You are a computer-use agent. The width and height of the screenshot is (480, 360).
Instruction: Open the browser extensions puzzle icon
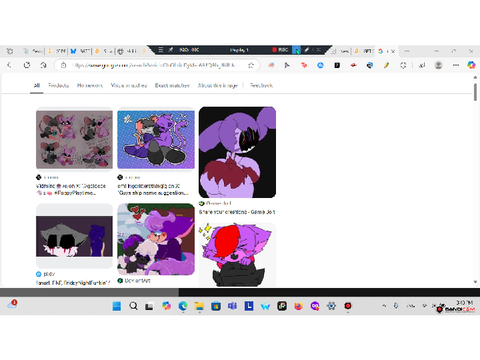(x=403, y=65)
